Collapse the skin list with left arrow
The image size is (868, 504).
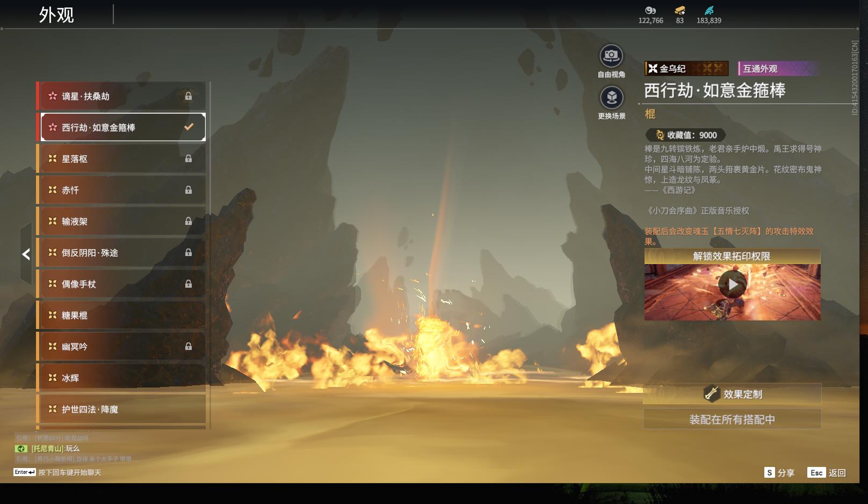tap(26, 254)
